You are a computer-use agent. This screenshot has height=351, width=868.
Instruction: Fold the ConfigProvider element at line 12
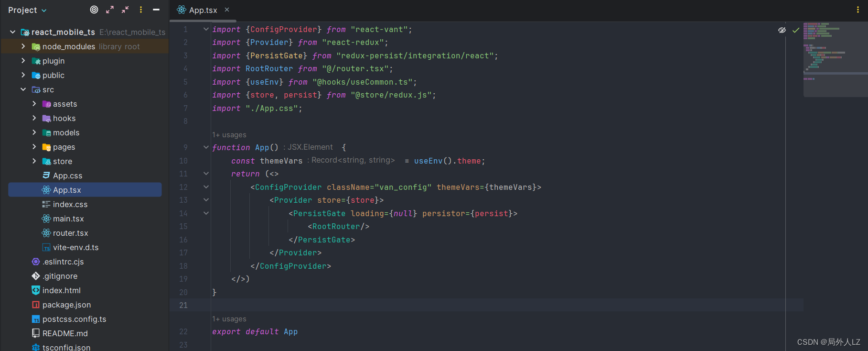[206, 187]
